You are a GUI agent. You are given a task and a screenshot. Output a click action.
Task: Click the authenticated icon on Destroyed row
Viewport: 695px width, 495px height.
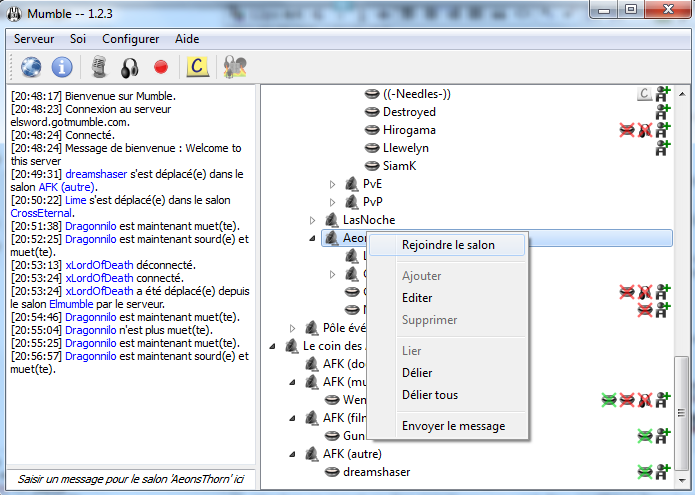(x=663, y=112)
